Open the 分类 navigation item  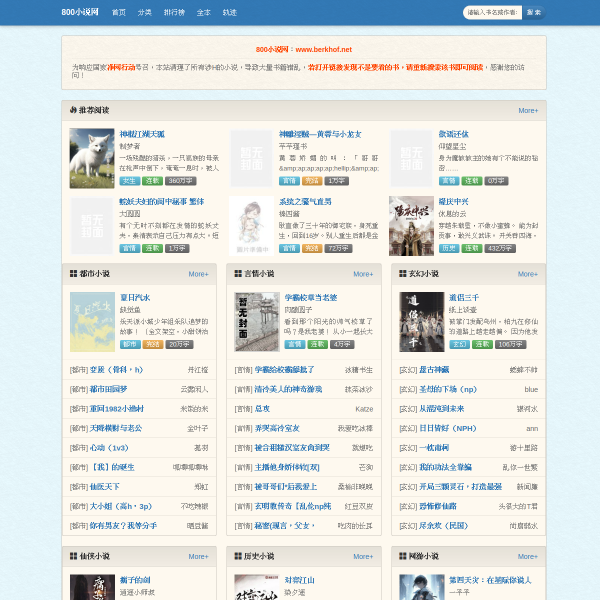pyautogui.click(x=145, y=13)
